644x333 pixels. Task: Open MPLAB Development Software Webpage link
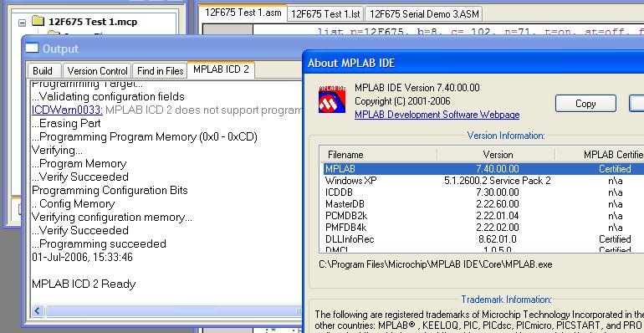click(437, 115)
